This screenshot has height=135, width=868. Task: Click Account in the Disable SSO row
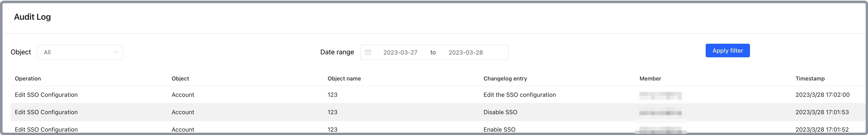tap(183, 112)
